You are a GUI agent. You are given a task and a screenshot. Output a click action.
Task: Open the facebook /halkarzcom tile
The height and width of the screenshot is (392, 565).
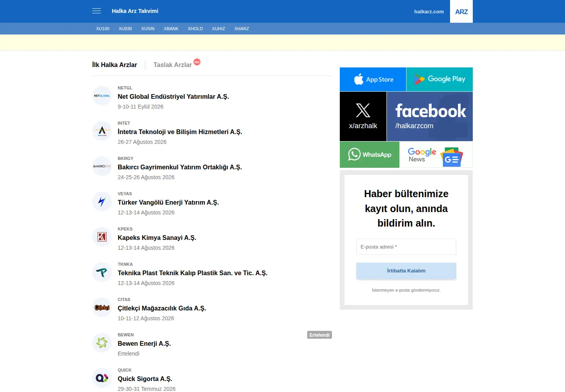click(x=430, y=116)
